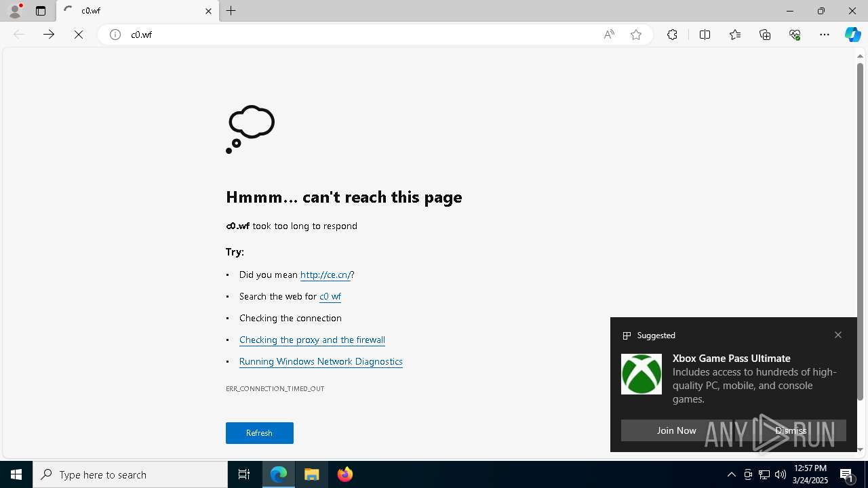Image resolution: width=868 pixels, height=488 pixels.
Task: Open the taskbar clock showing 12:57 PM
Action: pos(810,474)
